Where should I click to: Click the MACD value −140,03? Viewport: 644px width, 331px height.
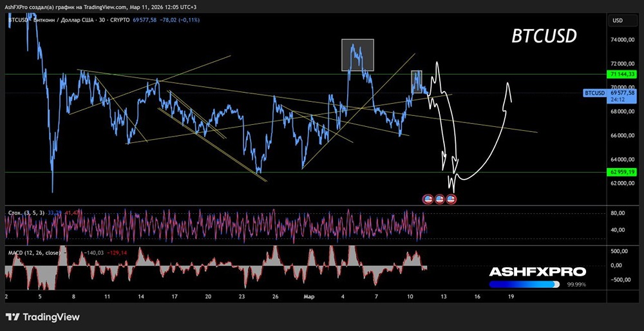pyautogui.click(x=93, y=253)
